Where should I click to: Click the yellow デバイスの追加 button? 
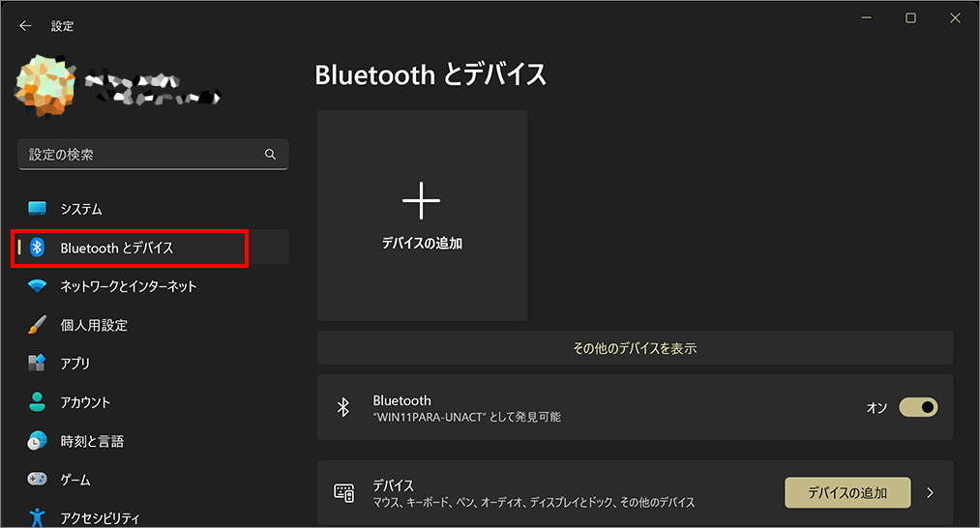point(847,493)
